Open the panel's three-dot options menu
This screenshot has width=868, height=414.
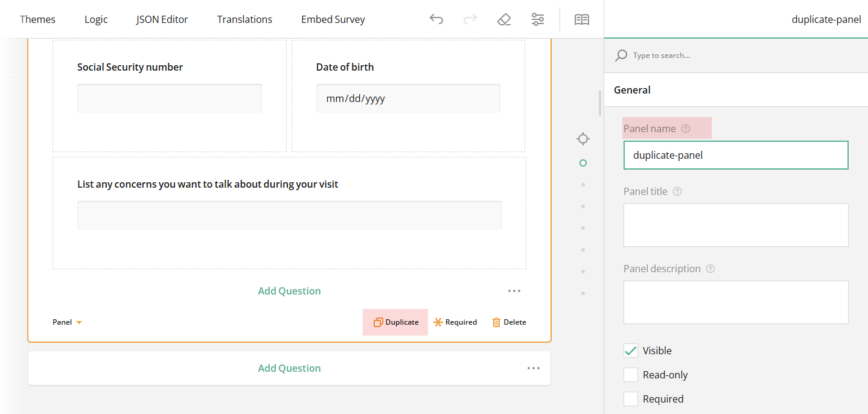pos(514,291)
